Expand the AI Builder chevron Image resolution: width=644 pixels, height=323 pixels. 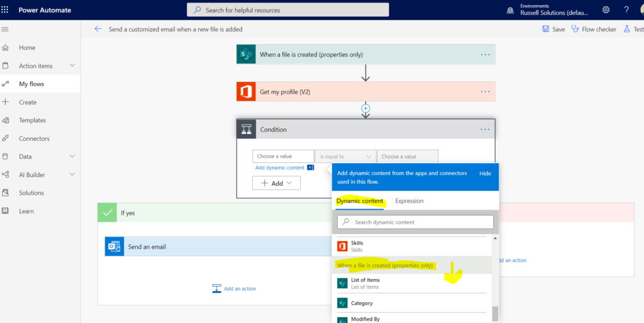point(72,174)
